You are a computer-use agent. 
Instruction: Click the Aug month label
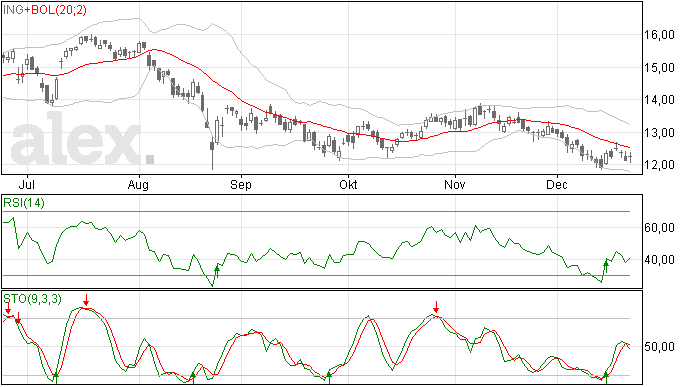(138, 184)
